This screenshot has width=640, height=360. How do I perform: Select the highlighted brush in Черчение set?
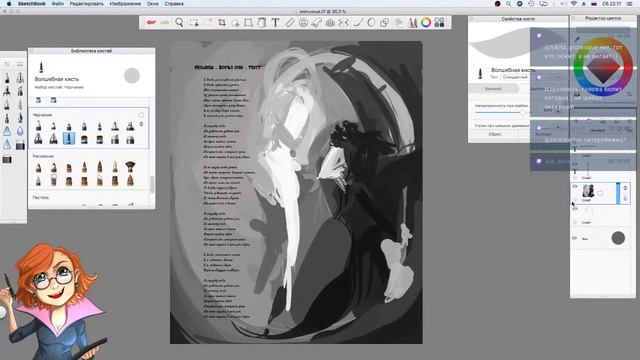[69, 139]
